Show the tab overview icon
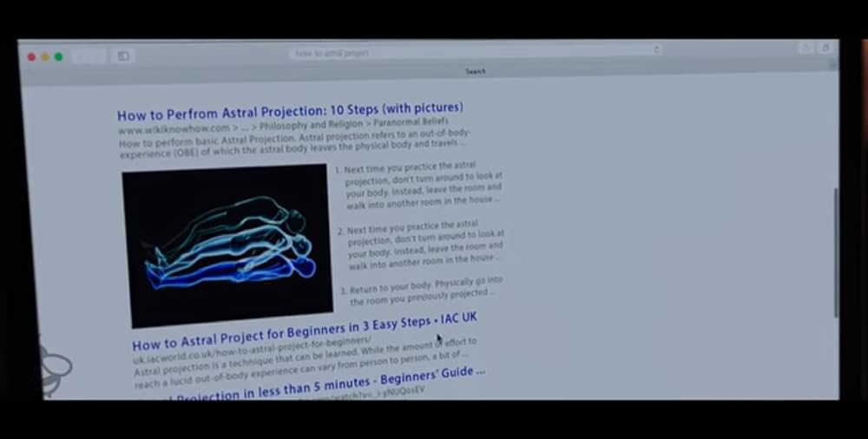The image size is (868, 439). coord(825,48)
